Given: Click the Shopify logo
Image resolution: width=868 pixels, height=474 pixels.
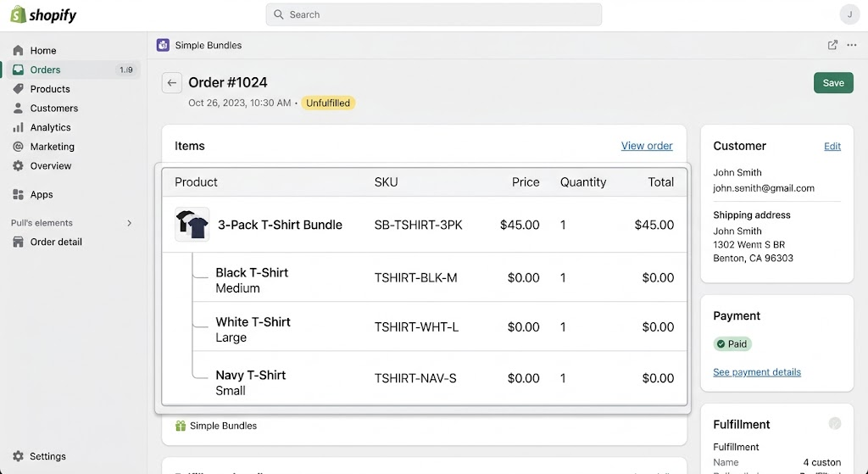Looking at the screenshot, I should pyautogui.click(x=43, y=15).
